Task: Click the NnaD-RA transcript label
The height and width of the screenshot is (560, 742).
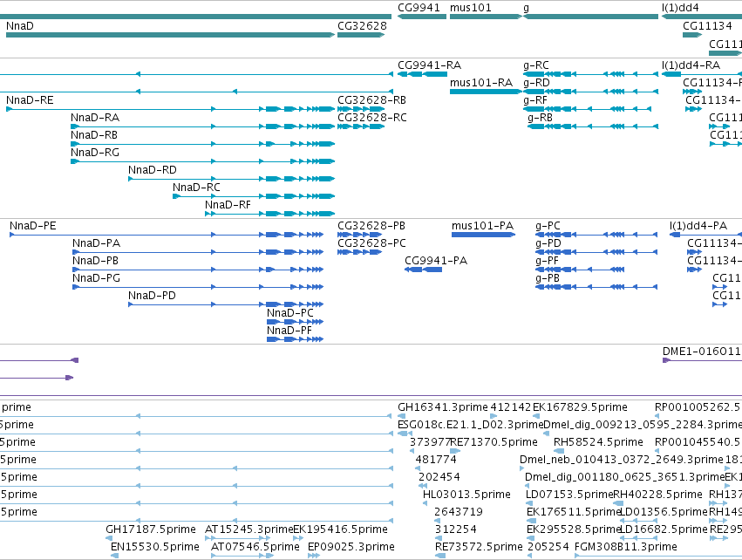Action: coord(95,118)
